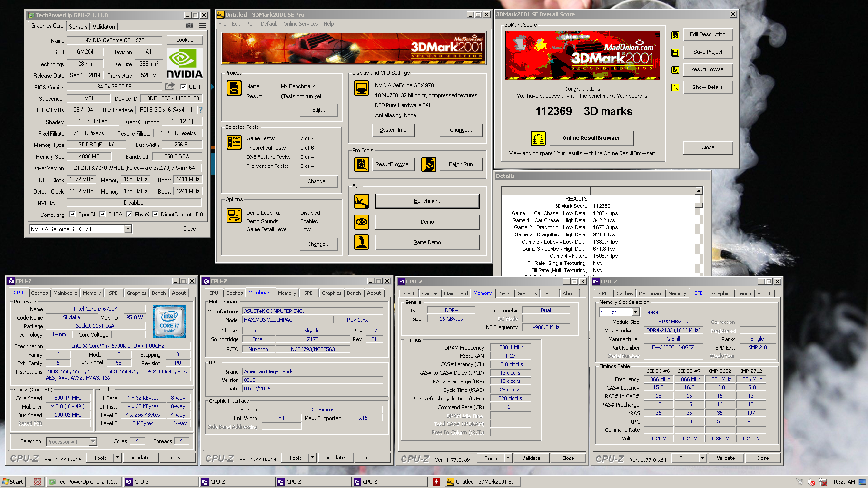
Task: Click Close in the 3DMark score window
Action: coord(708,148)
